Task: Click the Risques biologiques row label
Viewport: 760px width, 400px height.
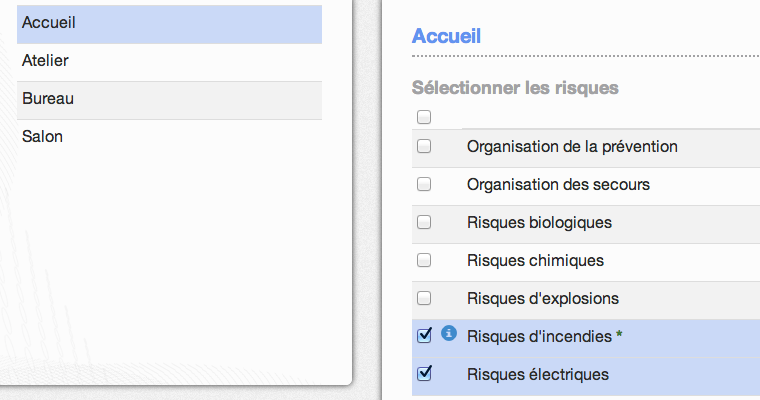Action: tap(539, 223)
